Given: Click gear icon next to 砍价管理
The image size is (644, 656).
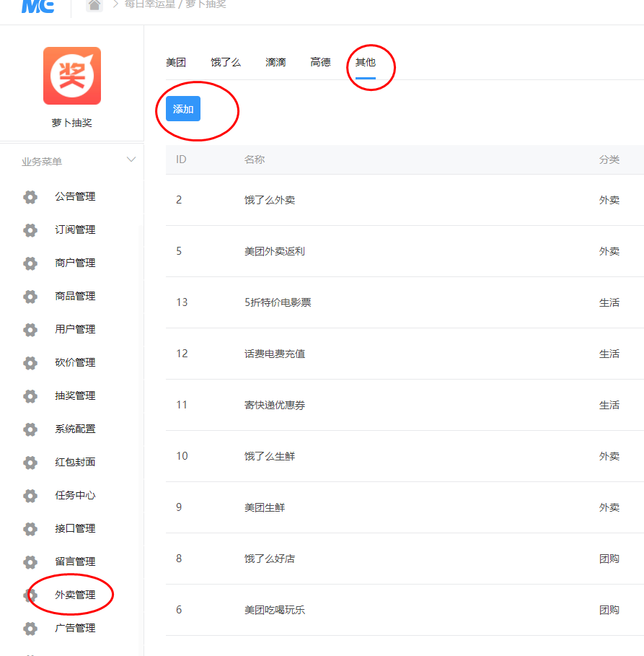Looking at the screenshot, I should [30, 363].
